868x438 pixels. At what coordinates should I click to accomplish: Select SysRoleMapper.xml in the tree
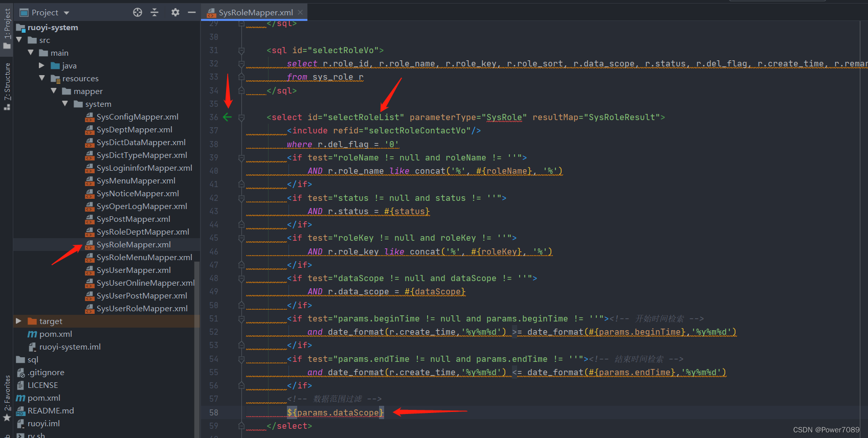(x=133, y=245)
